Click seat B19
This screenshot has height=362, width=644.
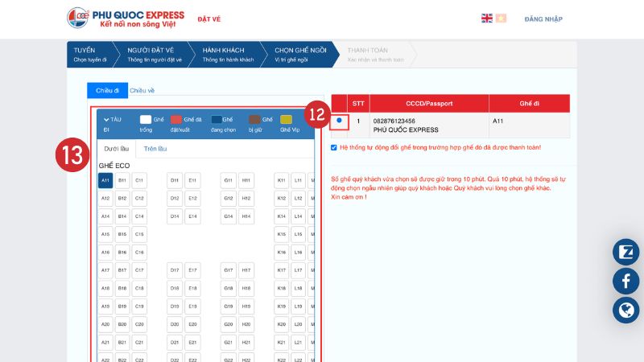[122, 306]
